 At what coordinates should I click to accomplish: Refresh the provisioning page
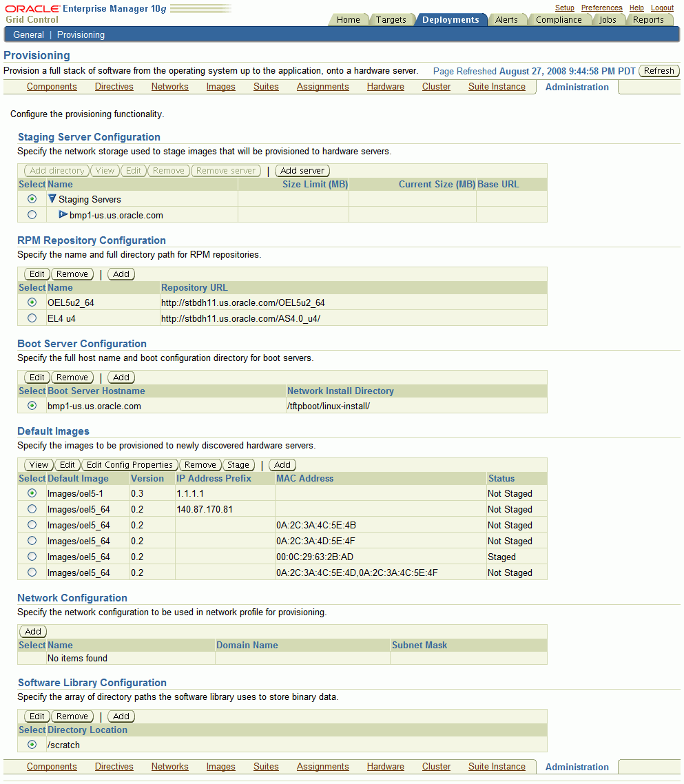659,71
